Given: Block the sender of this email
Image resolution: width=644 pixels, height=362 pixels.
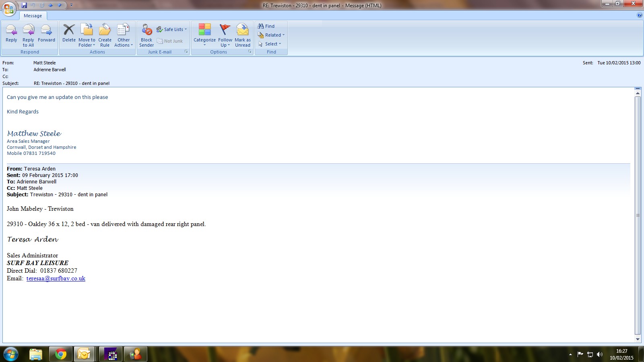Looking at the screenshot, I should [x=147, y=35].
